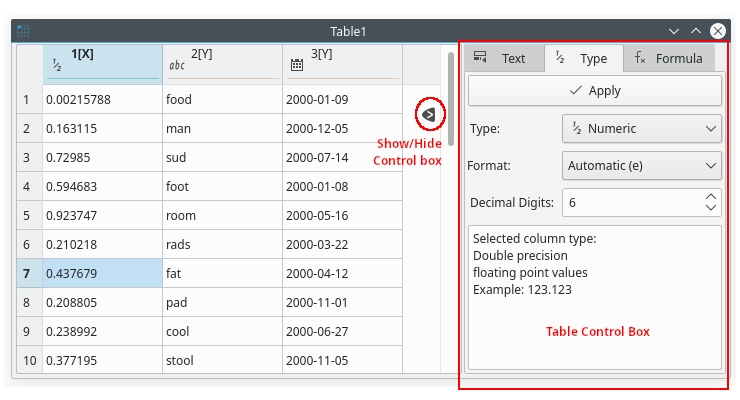This screenshot has height=400, width=740.
Task: Keep the window above others via up-arrow icon
Action: (696, 32)
